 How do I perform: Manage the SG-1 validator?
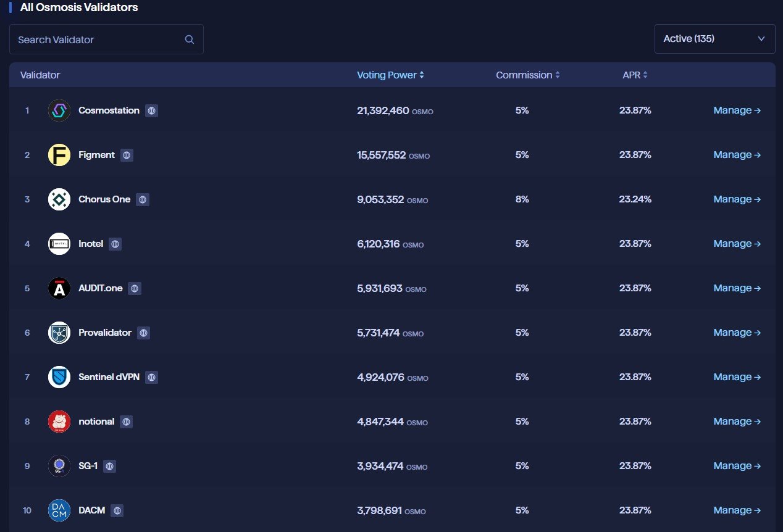737,466
